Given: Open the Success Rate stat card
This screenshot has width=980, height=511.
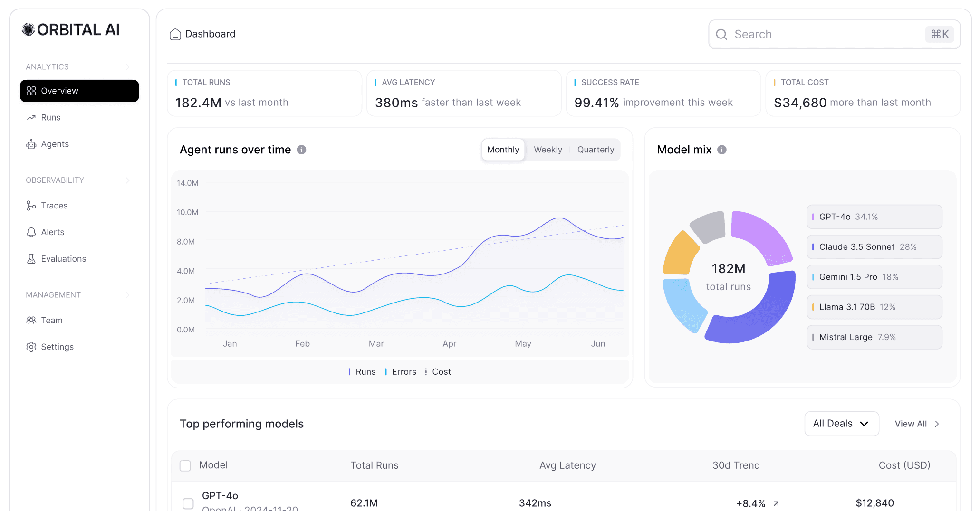Looking at the screenshot, I should click(663, 94).
